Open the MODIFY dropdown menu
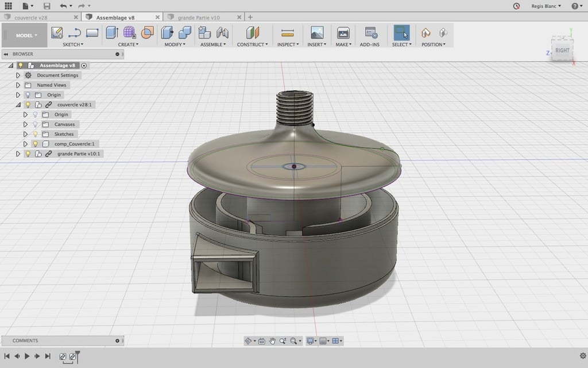This screenshot has width=588, height=368. point(175,44)
